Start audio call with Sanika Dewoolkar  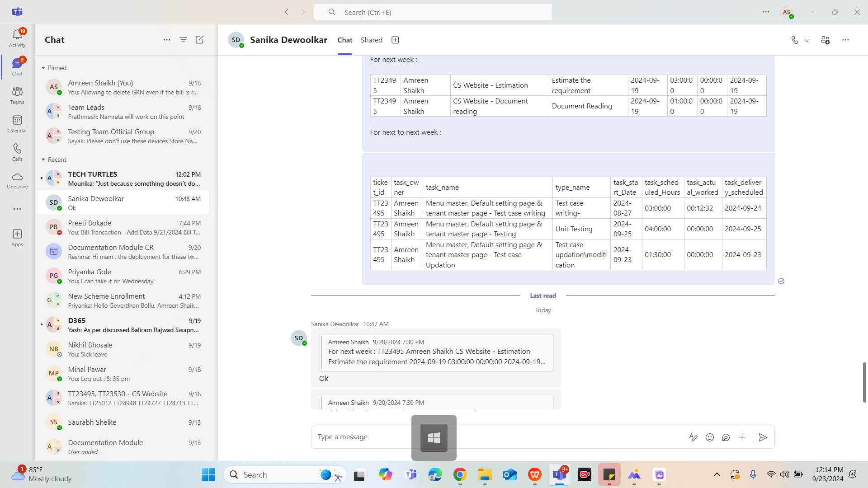(795, 40)
